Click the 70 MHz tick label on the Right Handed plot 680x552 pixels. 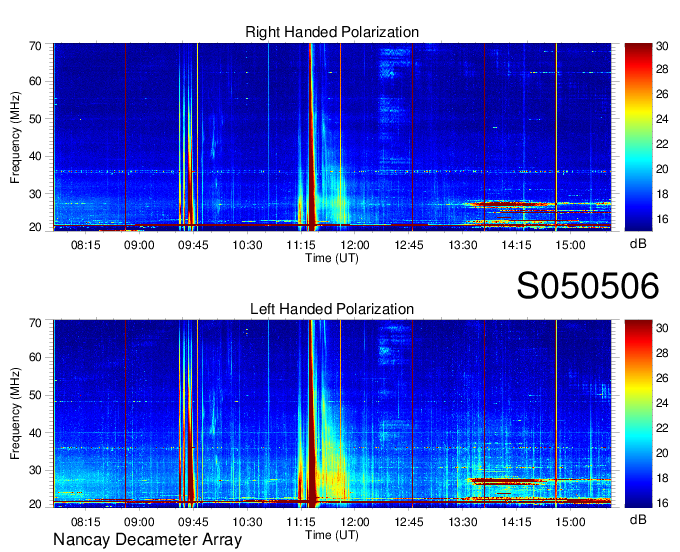point(35,46)
